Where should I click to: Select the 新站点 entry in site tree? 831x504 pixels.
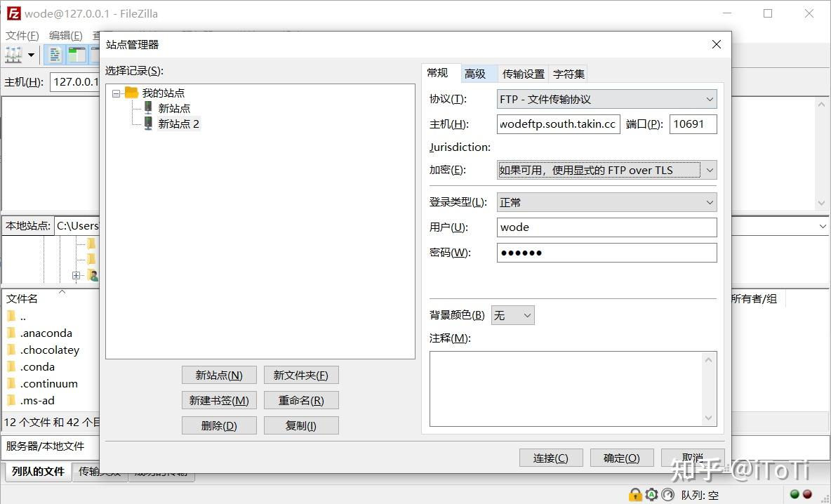click(174, 108)
